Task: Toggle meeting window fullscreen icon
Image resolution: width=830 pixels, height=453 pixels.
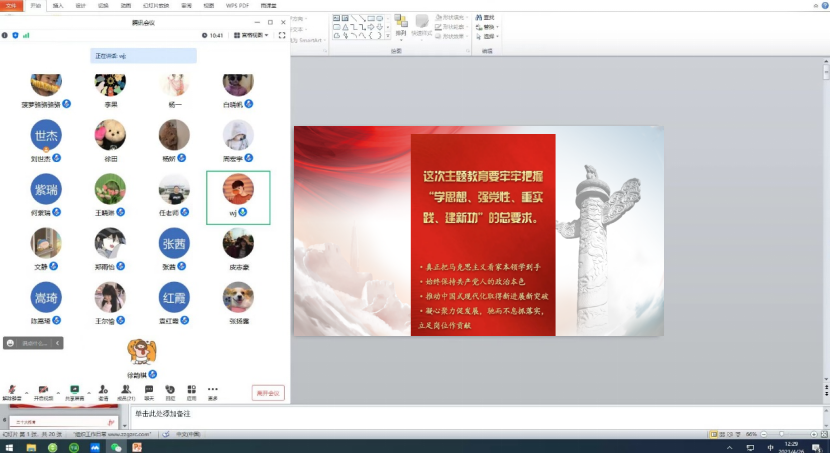Action: (x=282, y=35)
